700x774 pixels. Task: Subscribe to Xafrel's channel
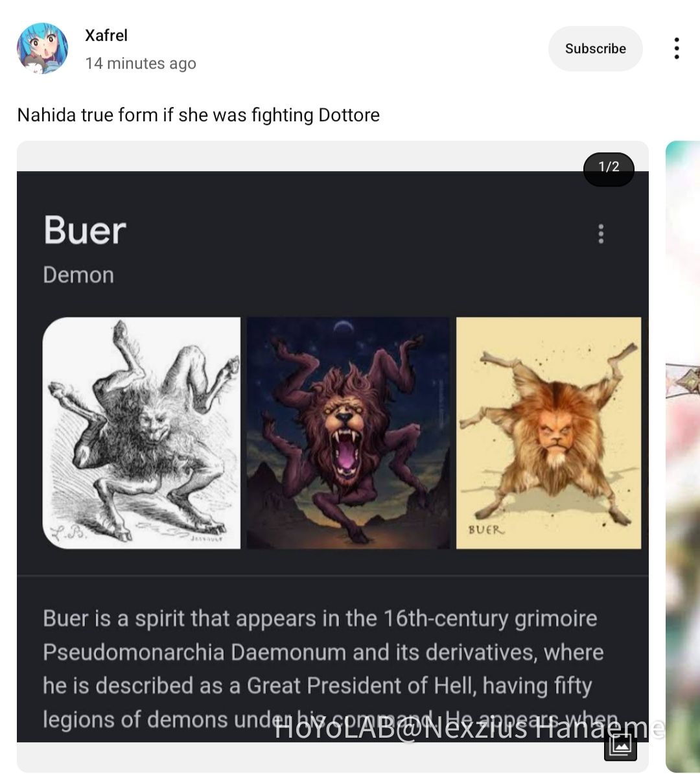pyautogui.click(x=596, y=49)
